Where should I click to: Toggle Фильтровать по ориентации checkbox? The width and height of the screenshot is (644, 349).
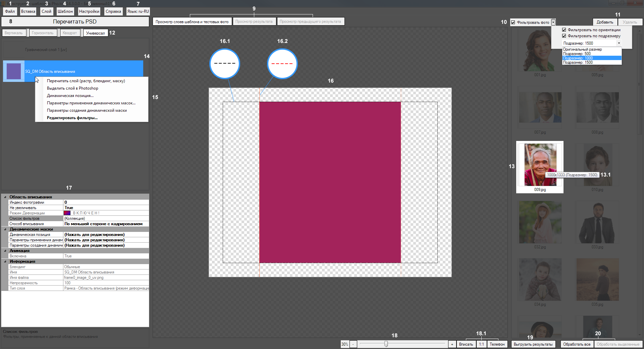(x=564, y=30)
